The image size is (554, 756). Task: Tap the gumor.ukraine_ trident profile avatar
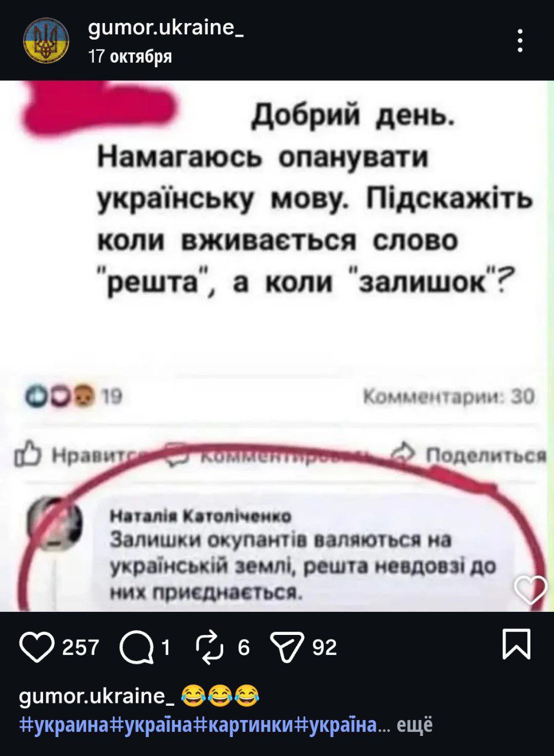pyautogui.click(x=46, y=40)
